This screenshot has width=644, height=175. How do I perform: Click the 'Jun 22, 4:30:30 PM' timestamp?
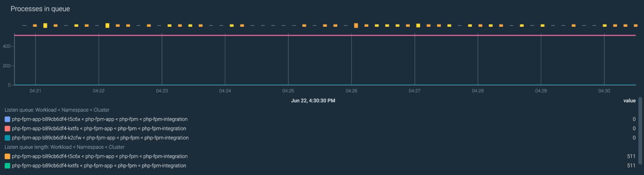coord(313,101)
